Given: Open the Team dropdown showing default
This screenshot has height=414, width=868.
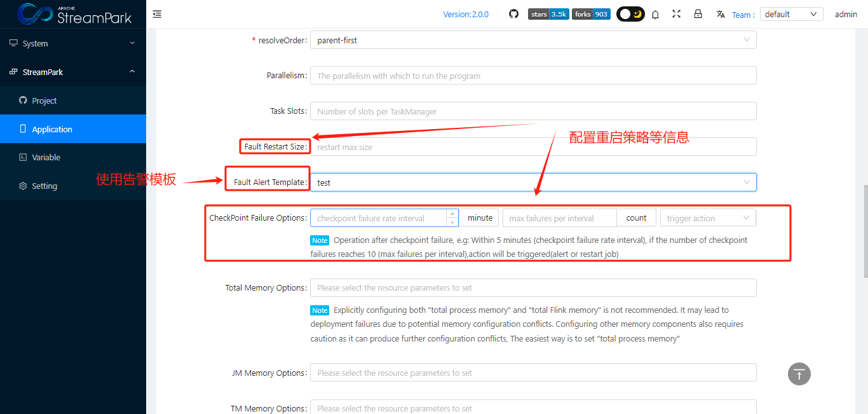Looking at the screenshot, I should point(790,13).
